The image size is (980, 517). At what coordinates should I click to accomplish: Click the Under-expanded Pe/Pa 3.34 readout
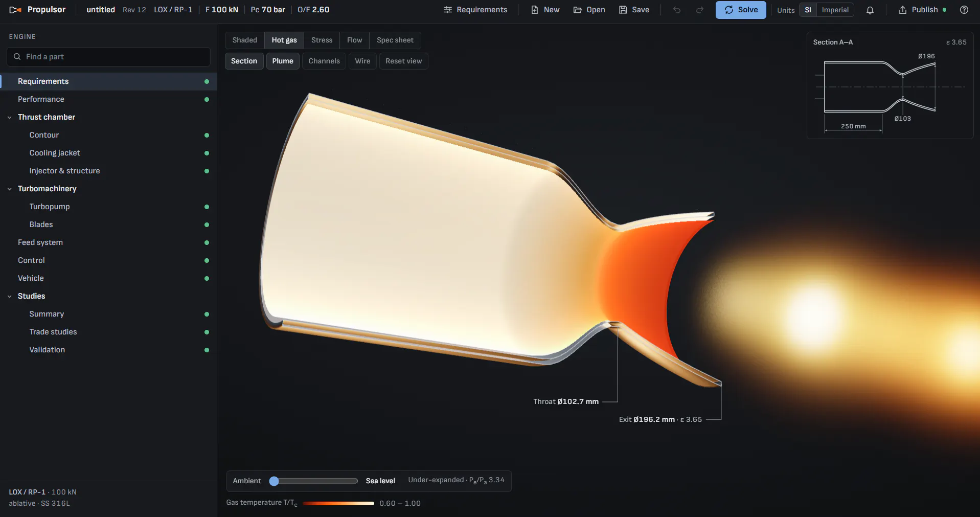456,480
